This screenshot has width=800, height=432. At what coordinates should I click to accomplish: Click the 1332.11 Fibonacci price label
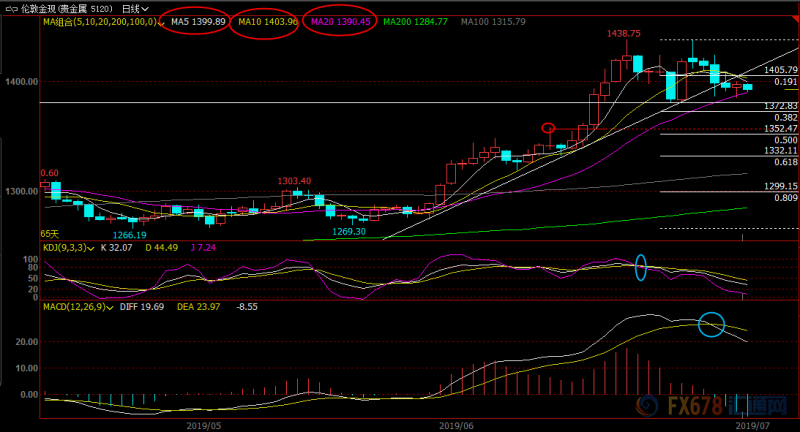tap(781, 150)
